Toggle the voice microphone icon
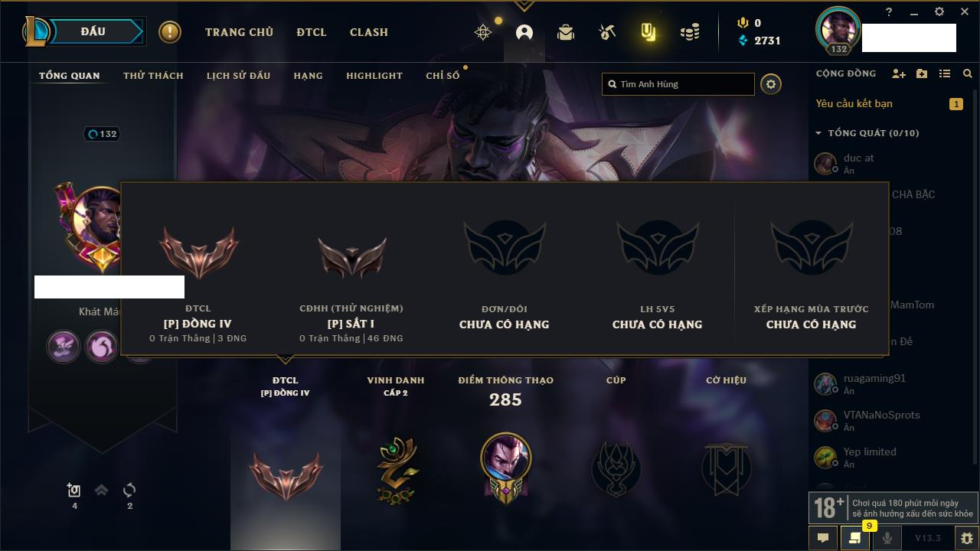Screen dimensions: 980x551 [887, 538]
